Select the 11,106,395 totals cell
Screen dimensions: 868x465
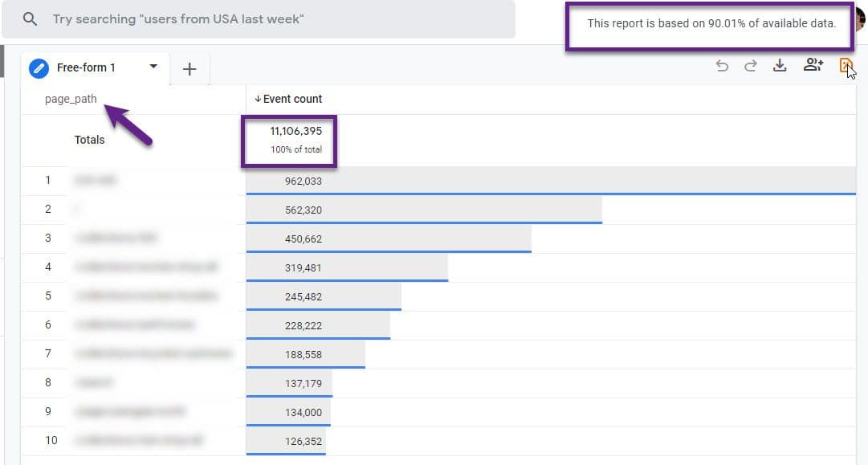point(290,132)
